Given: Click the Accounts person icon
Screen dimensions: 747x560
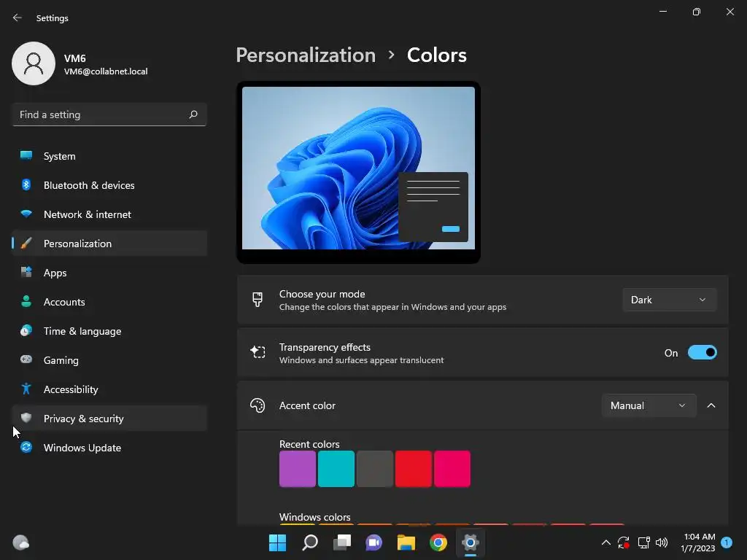Looking at the screenshot, I should click(x=26, y=301).
